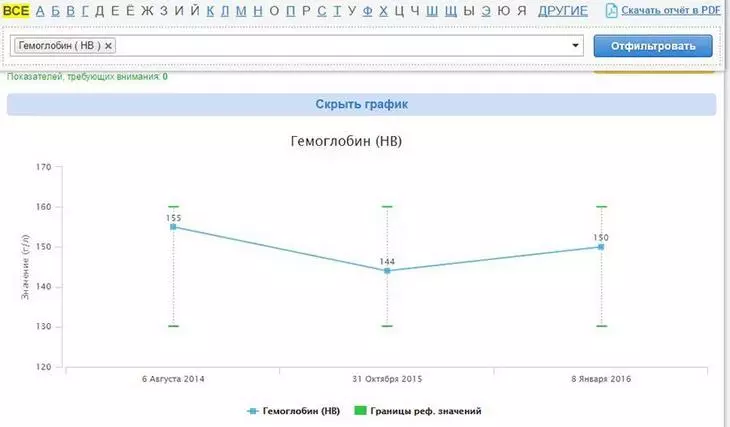The height and width of the screenshot is (427, 730).
Task: Click the Показателей, требующих внимания text
Action: (87, 77)
